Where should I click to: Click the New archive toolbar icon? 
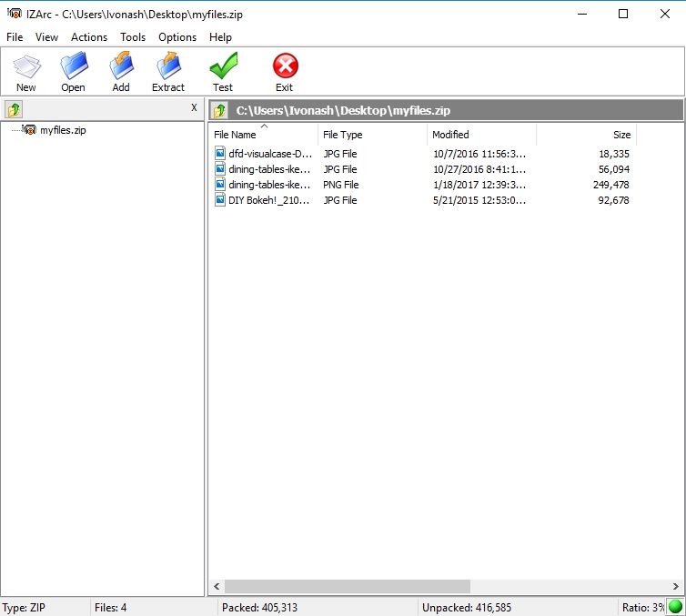pyautogui.click(x=26, y=66)
